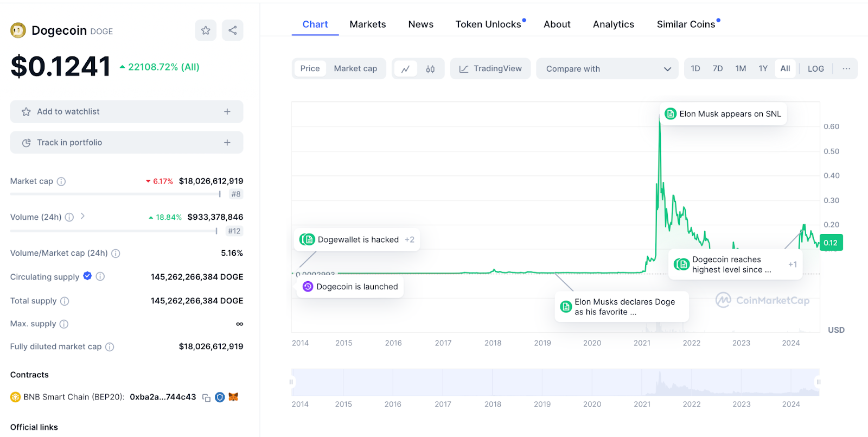The image size is (868, 437).
Task: Click the MetaMask fox icon
Action: click(233, 397)
